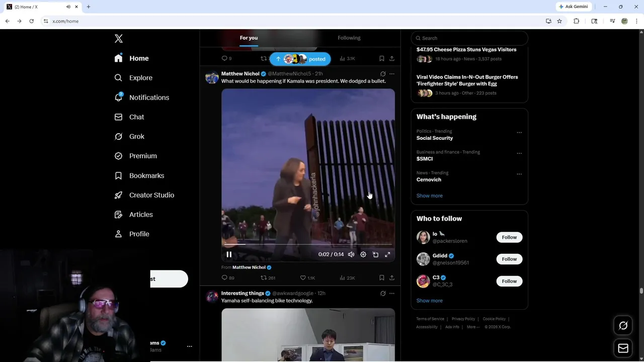This screenshot has height=362, width=644.
Task: Click the new posts pill button
Action: tap(300, 59)
